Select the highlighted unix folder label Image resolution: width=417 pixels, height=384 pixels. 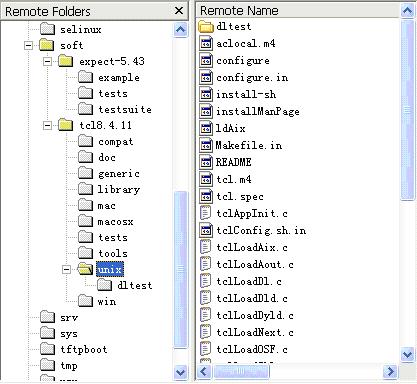(x=110, y=269)
